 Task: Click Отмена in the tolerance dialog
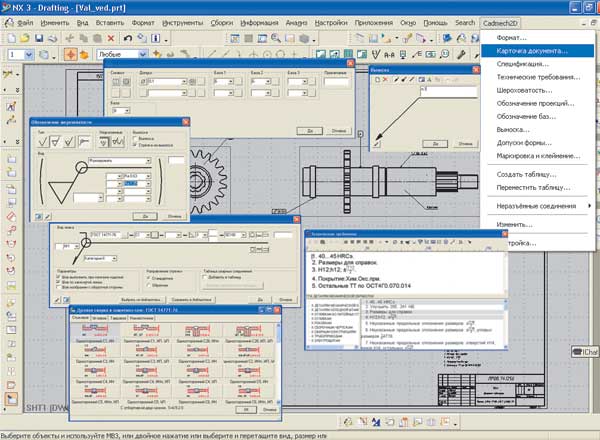coord(338,131)
